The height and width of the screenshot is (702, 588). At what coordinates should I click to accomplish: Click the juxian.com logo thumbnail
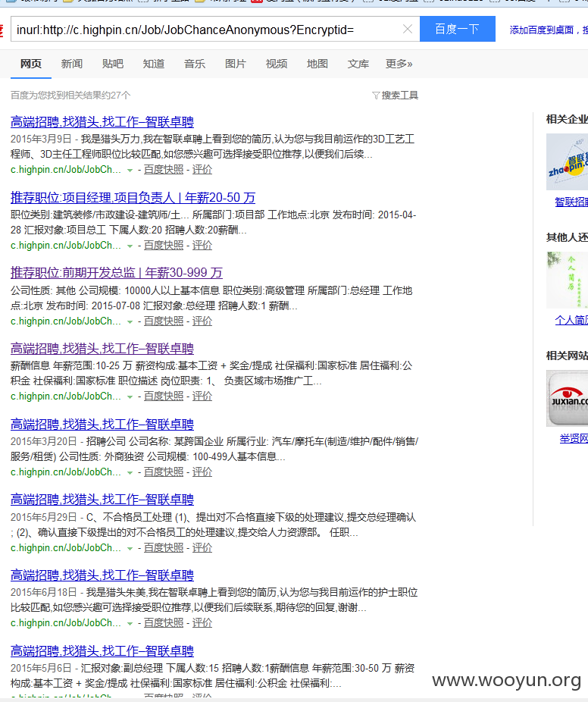(x=567, y=398)
